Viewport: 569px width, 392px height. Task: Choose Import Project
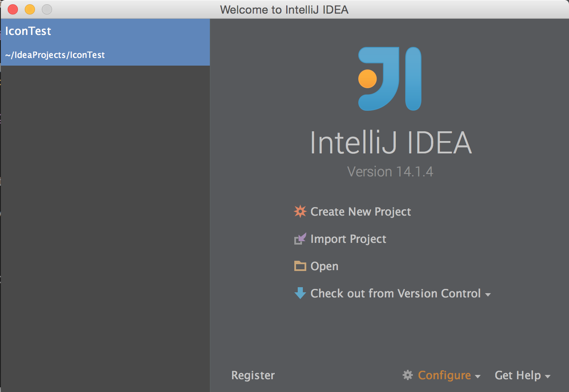point(348,239)
